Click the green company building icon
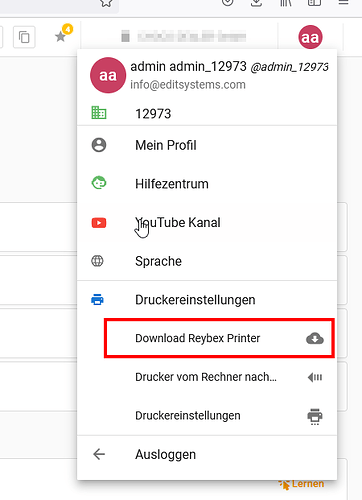The height and width of the screenshot is (500, 362). tap(99, 113)
